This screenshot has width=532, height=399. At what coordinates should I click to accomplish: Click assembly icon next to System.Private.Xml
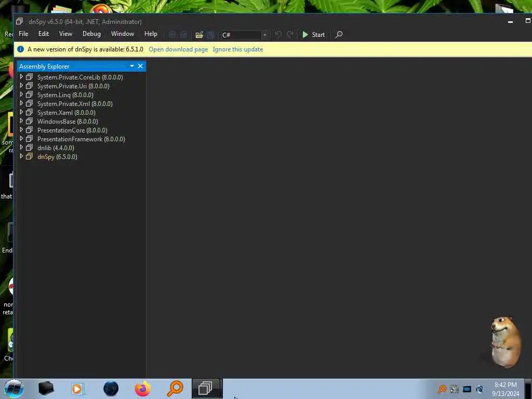pos(30,103)
